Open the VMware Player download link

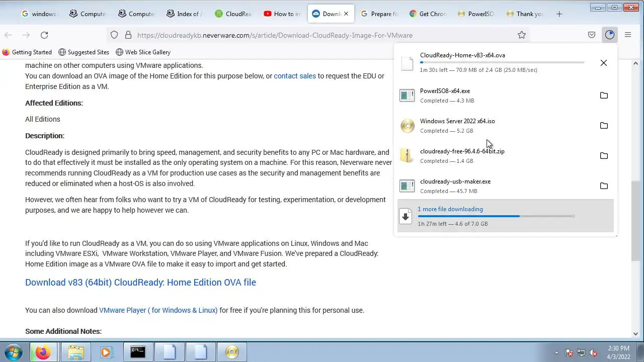click(158, 310)
